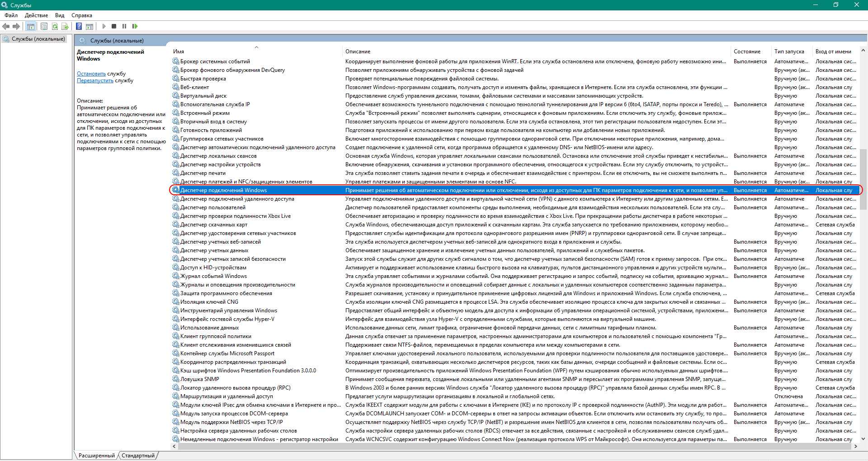Click gear icon of Диспетчер подключений Windows row
868x461 pixels.
click(175, 190)
